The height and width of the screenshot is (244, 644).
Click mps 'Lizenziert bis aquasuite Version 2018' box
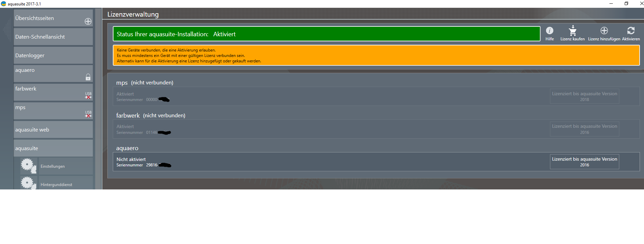click(x=584, y=97)
